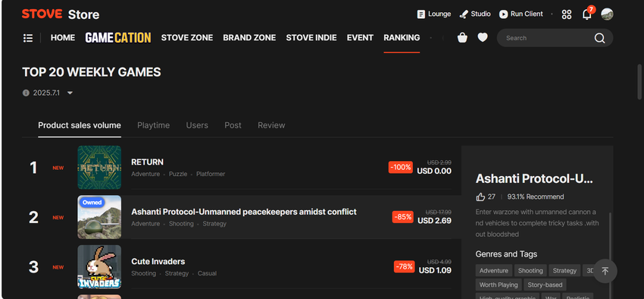
Task: Click the back-to-top arrow button
Action: pyautogui.click(x=605, y=271)
